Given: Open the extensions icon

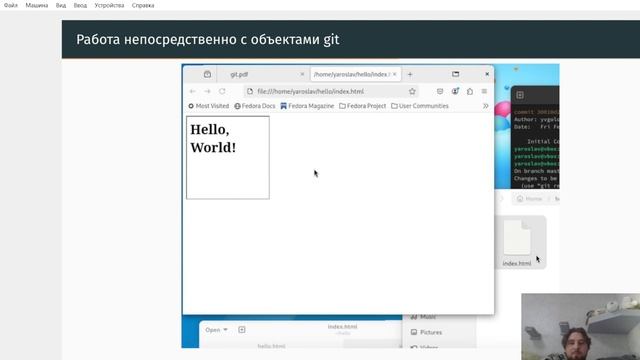Looking at the screenshot, I should [x=470, y=91].
